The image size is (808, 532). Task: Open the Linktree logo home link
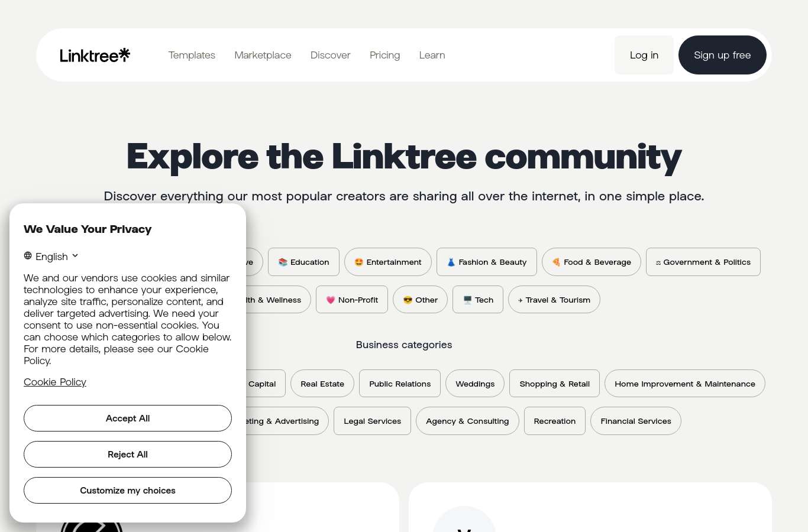coord(95,55)
